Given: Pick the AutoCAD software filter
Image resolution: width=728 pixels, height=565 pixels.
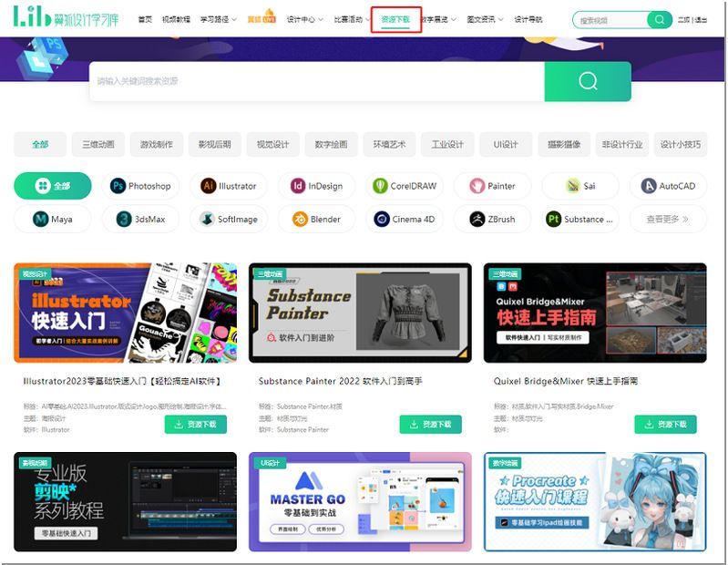Looking at the screenshot, I should click(668, 186).
